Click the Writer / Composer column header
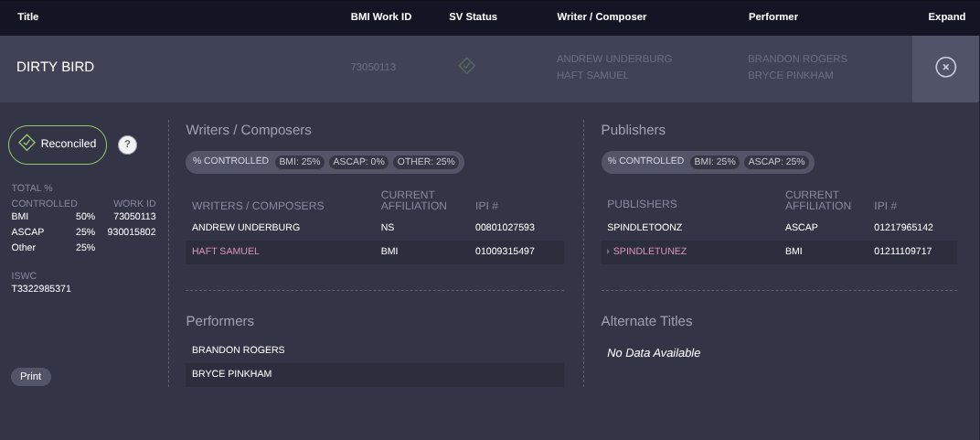This screenshot has width=980, height=440. click(x=602, y=16)
